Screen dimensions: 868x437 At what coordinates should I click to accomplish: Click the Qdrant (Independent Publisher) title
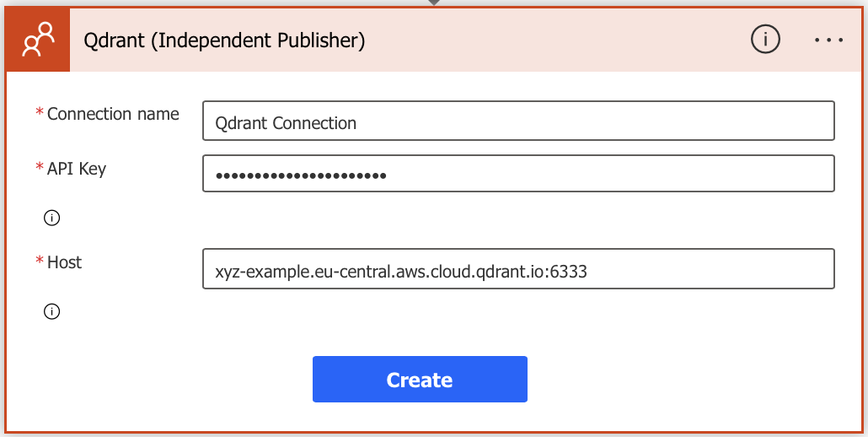point(224,40)
